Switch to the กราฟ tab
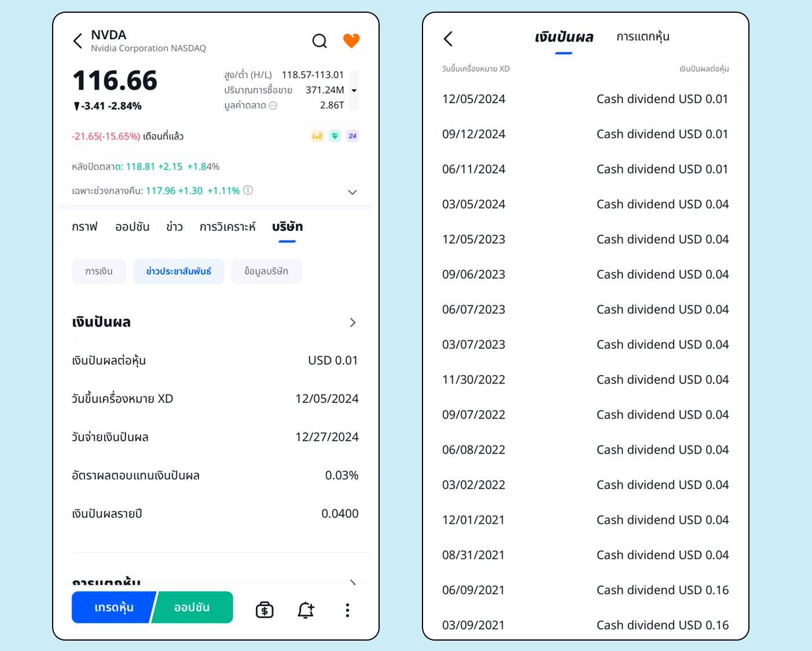Screen dimensions: 812x651 [x=84, y=227]
